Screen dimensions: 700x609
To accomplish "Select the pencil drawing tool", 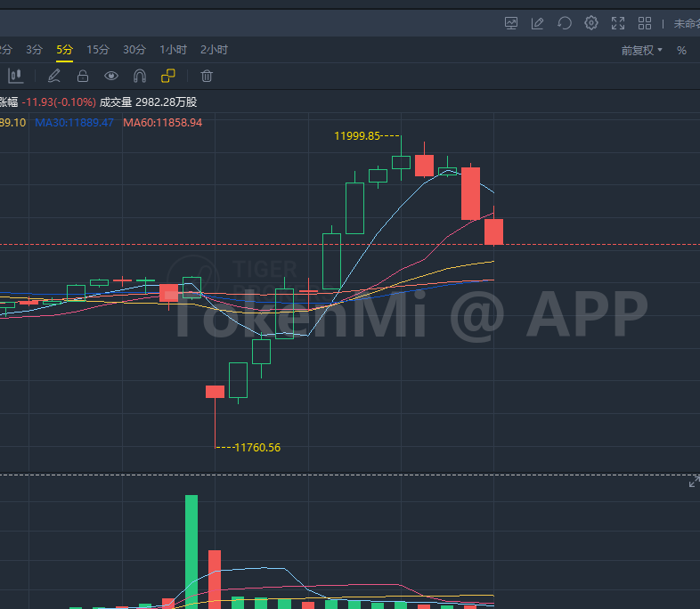I will [54, 77].
